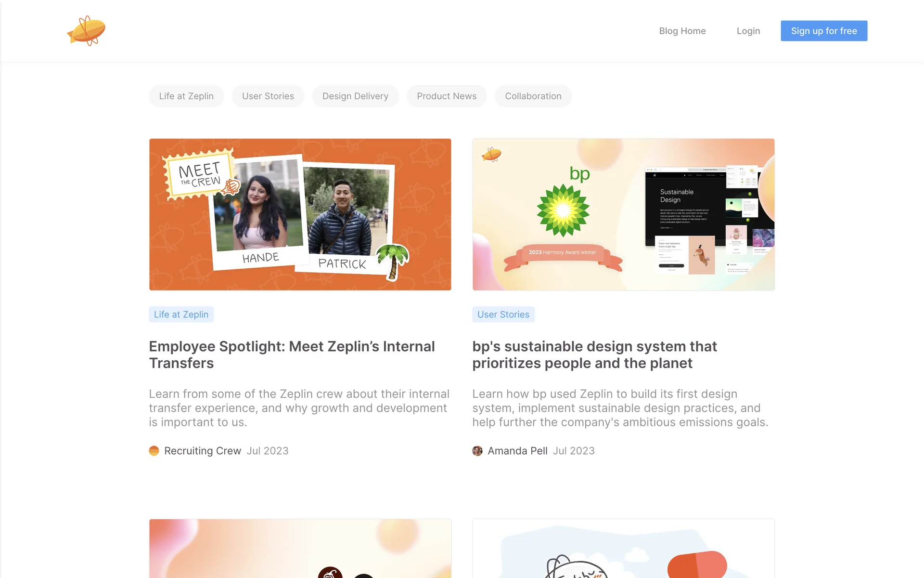Click the Life at Zeplin tag under article
The image size is (924, 578).
click(181, 315)
